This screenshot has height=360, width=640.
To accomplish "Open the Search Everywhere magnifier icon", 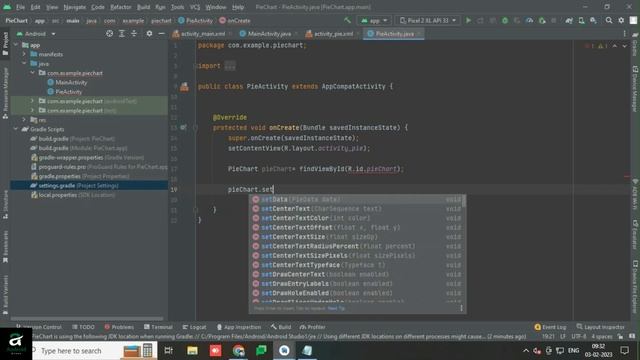I will [x=609, y=20].
